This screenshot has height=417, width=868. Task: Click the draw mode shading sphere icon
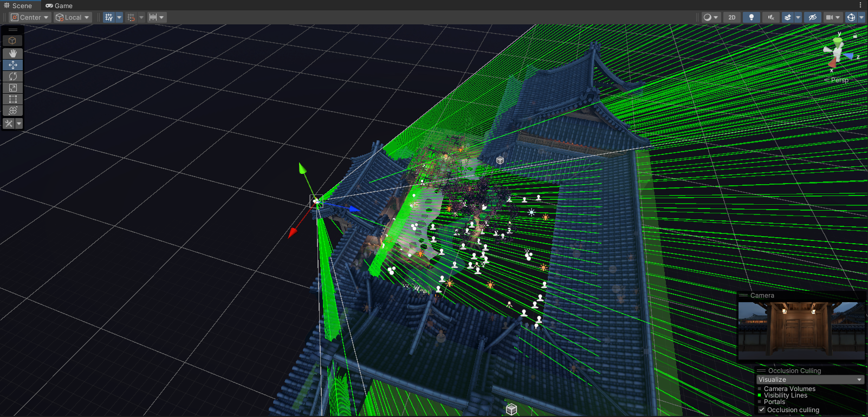point(707,17)
